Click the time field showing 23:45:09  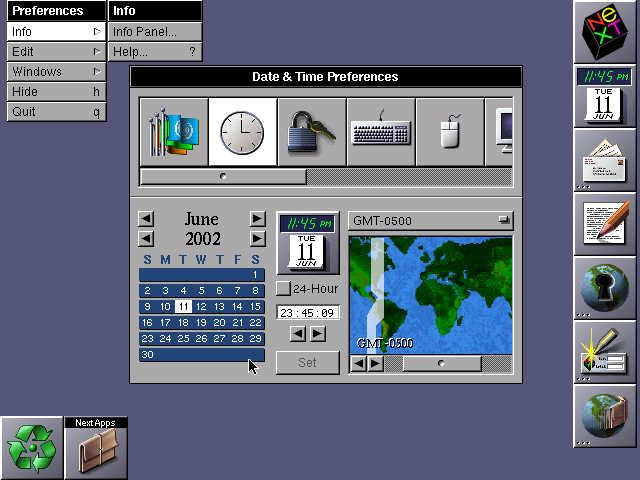pyautogui.click(x=308, y=312)
